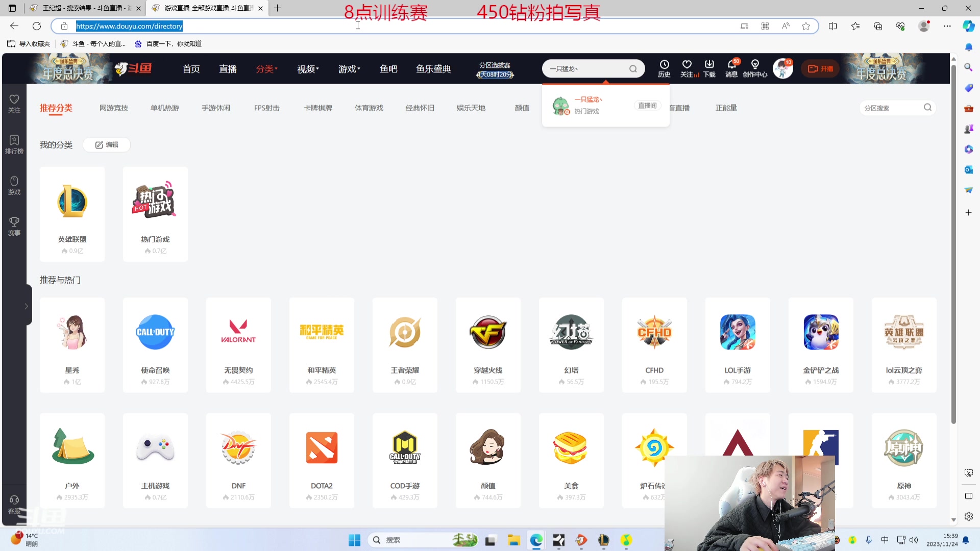Open the 消息 notifications bell
Screen dimensions: 980x551
point(732,68)
